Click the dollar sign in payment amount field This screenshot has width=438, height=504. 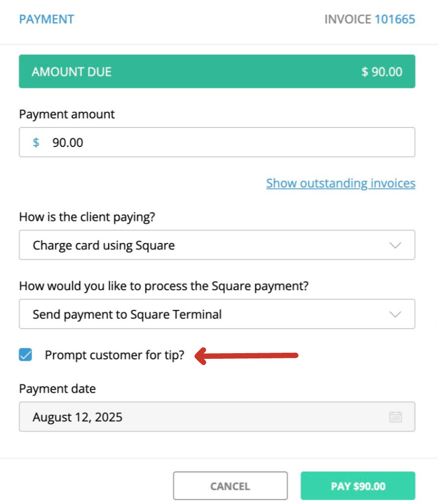pyautogui.click(x=35, y=142)
